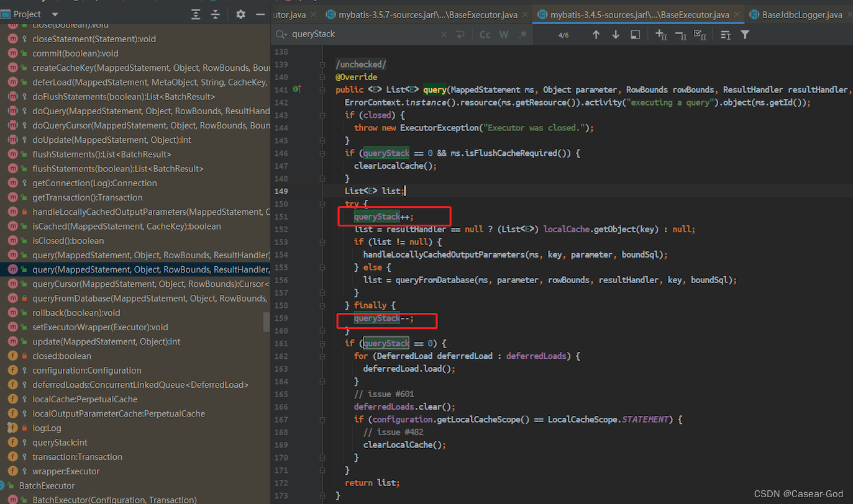Add selection for next occurrence
853x504 pixels.
coord(661,35)
